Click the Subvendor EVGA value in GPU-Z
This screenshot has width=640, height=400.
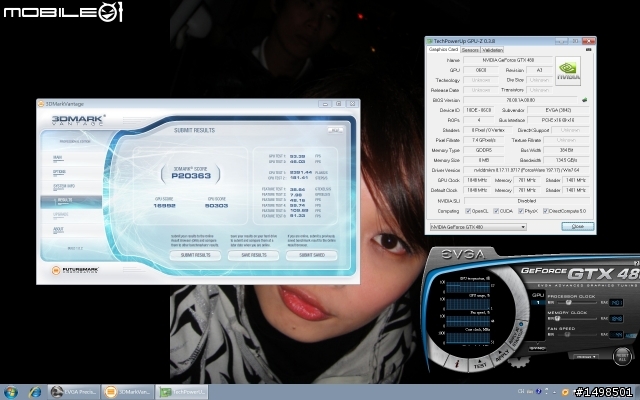[x=558, y=110]
